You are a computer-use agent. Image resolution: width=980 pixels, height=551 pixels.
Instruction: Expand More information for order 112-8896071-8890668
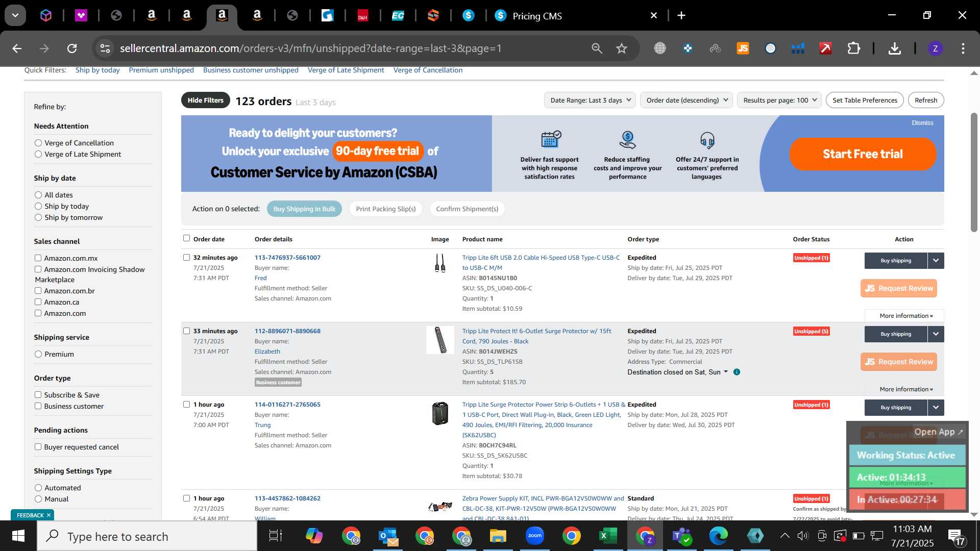click(x=906, y=389)
